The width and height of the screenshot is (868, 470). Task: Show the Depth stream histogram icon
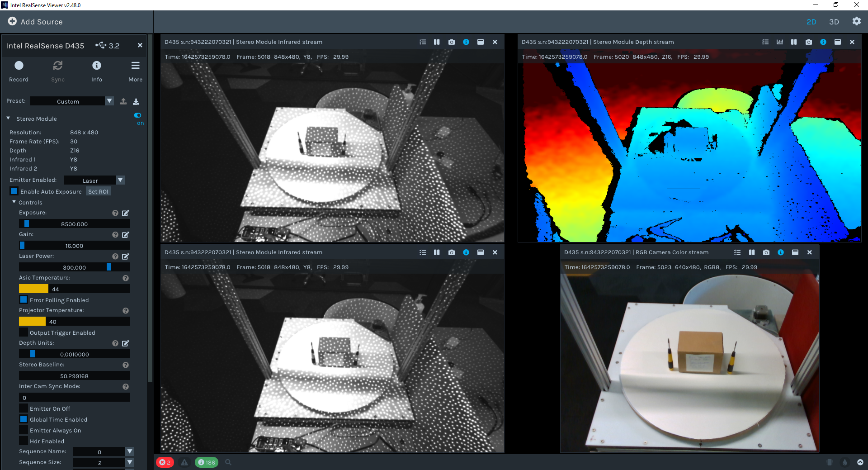[x=779, y=42]
